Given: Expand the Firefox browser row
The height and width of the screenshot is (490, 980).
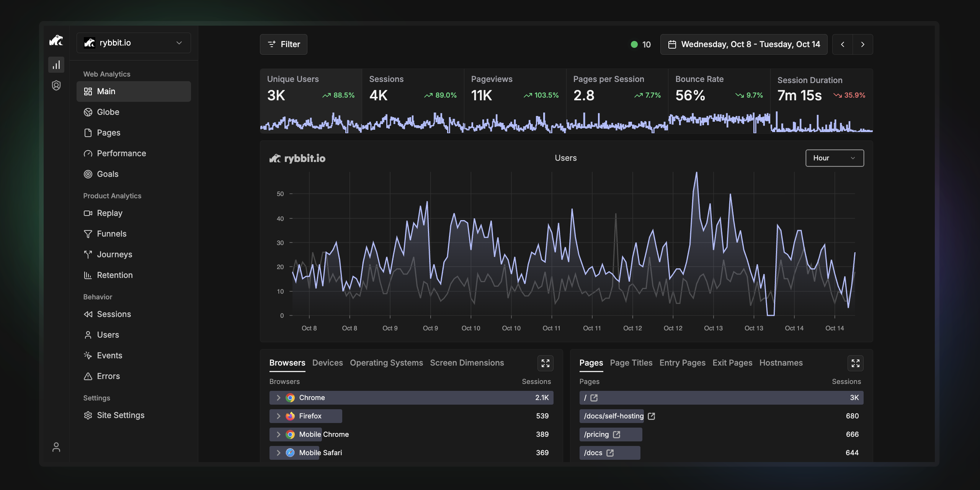Looking at the screenshot, I should pos(279,416).
